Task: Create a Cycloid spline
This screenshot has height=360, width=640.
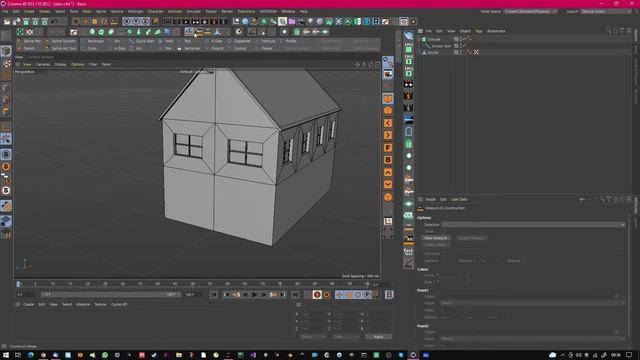Action: pyautogui.click(x=237, y=49)
